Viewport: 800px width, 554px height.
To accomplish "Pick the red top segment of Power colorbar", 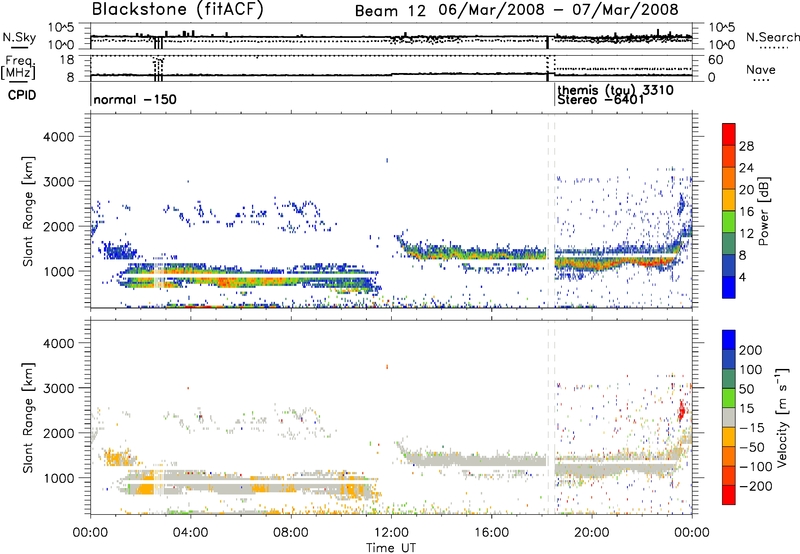I will tap(729, 134).
